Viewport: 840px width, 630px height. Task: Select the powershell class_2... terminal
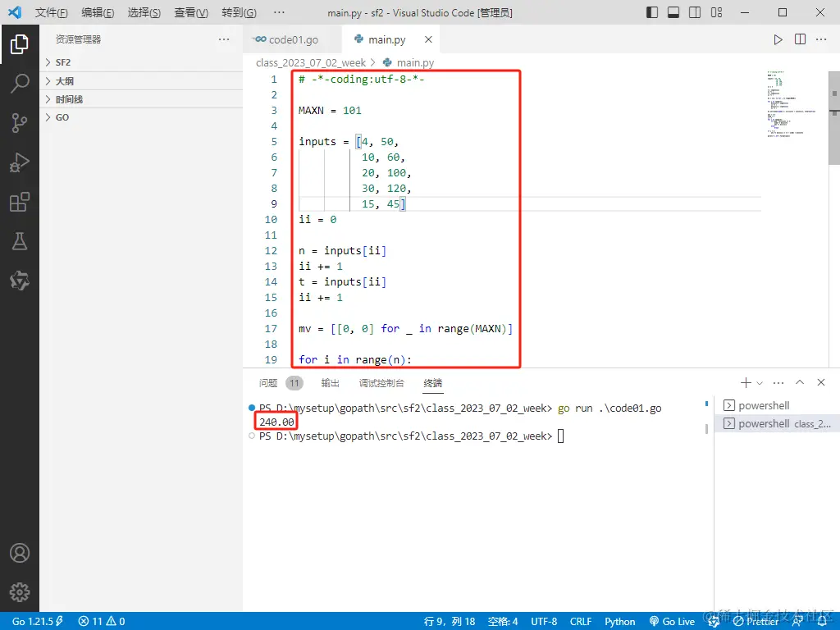pyautogui.click(x=776, y=424)
